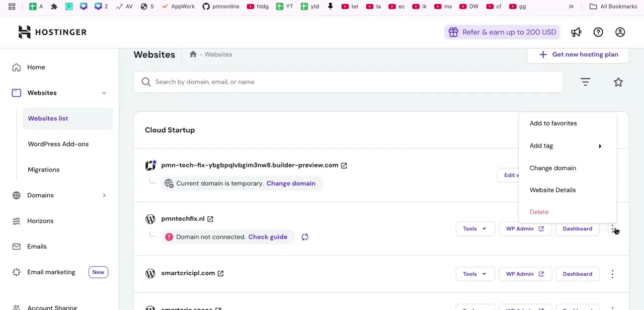Image resolution: width=644 pixels, height=310 pixels.
Task: Go to Home in sidebar
Action: [x=36, y=67]
